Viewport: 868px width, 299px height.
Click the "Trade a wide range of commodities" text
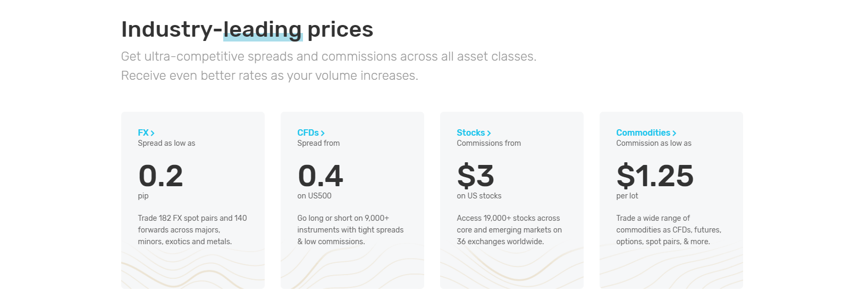coord(668,230)
